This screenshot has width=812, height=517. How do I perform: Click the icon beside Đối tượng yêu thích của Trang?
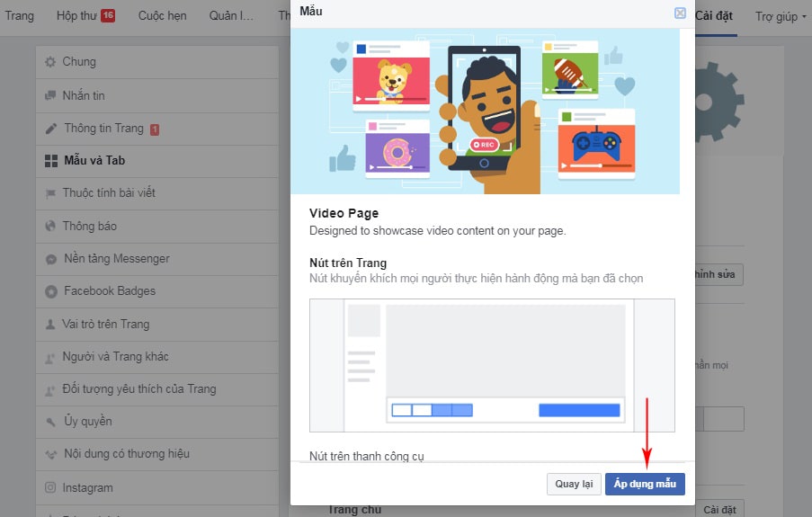tap(49, 390)
